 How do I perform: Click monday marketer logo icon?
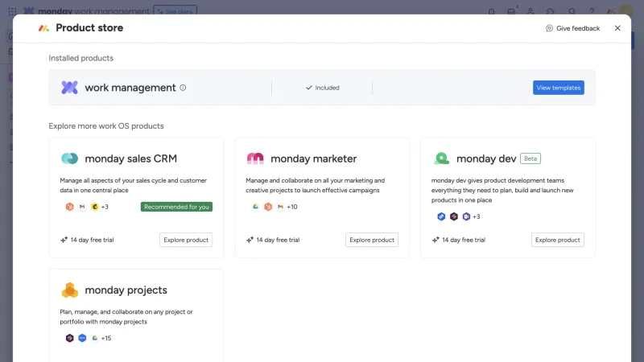(x=255, y=158)
